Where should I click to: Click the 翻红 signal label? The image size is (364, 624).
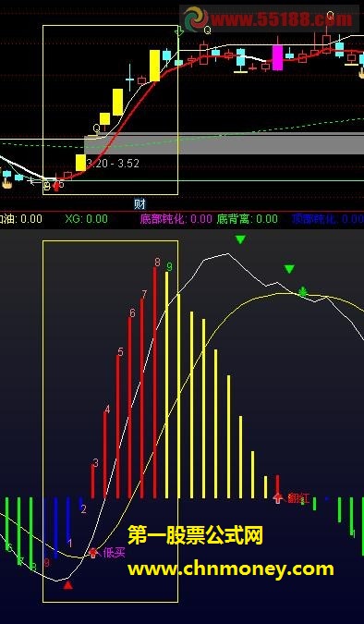point(298,498)
